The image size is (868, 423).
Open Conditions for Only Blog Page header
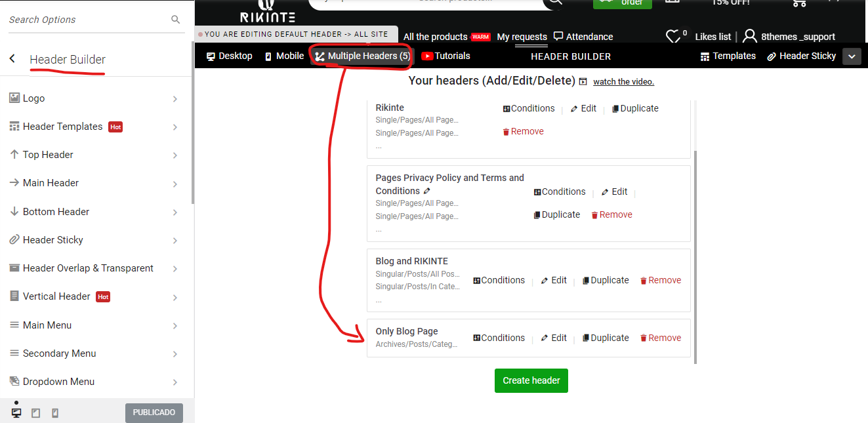(x=499, y=338)
